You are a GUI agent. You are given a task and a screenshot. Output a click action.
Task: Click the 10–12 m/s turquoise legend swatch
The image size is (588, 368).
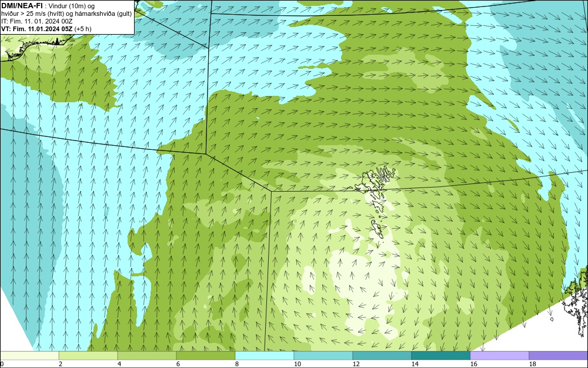click(x=323, y=355)
